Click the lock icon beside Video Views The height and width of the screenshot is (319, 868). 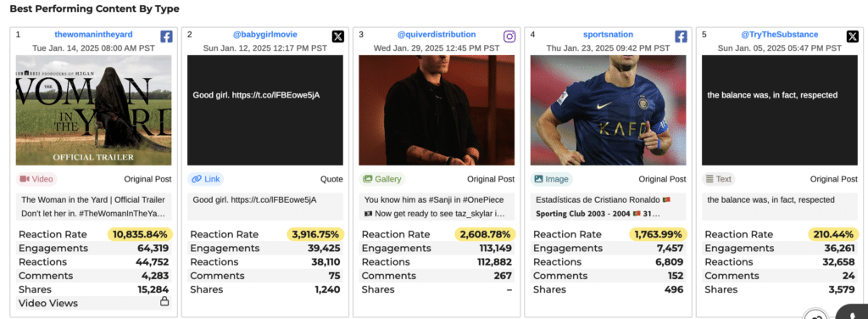[164, 302]
